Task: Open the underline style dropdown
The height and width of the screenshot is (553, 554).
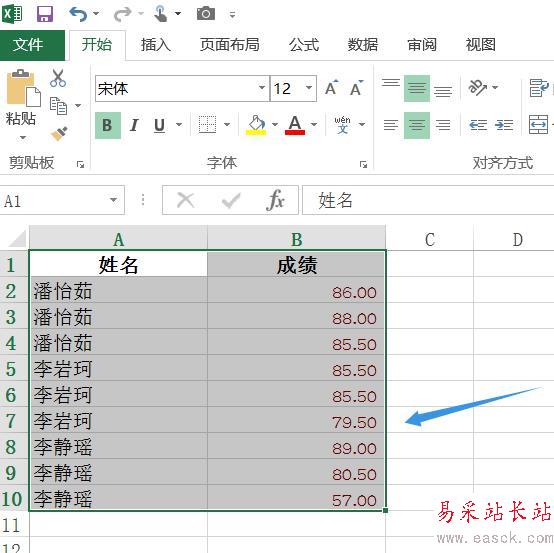Action: click(x=179, y=124)
